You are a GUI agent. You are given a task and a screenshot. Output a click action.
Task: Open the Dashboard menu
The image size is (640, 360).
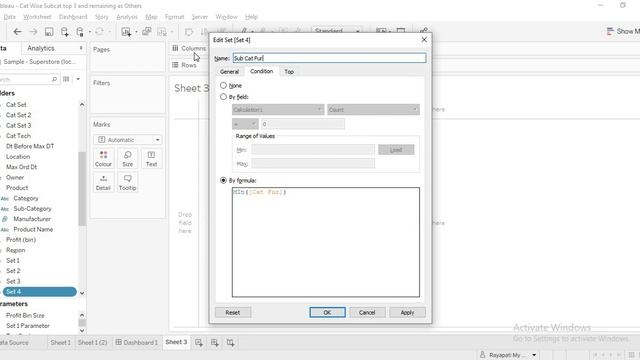point(73,17)
